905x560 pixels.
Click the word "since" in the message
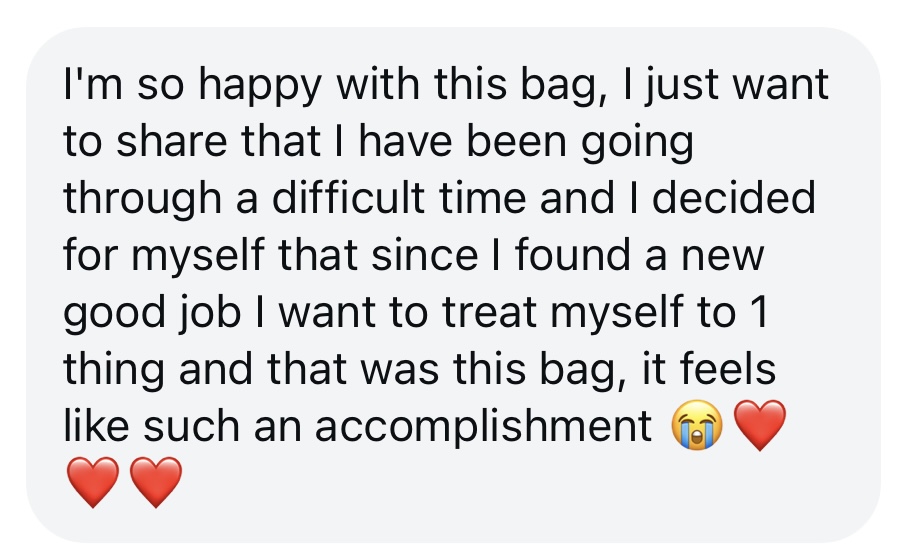tap(424, 255)
